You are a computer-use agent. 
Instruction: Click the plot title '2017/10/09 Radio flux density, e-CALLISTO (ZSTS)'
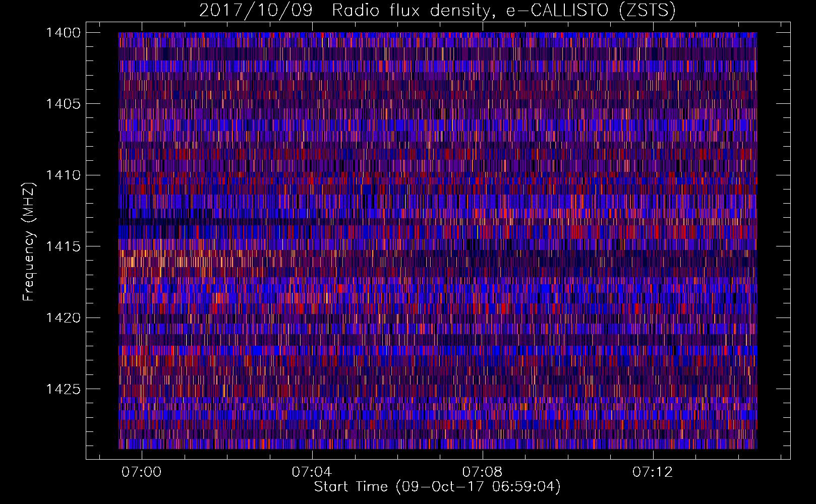click(437, 11)
